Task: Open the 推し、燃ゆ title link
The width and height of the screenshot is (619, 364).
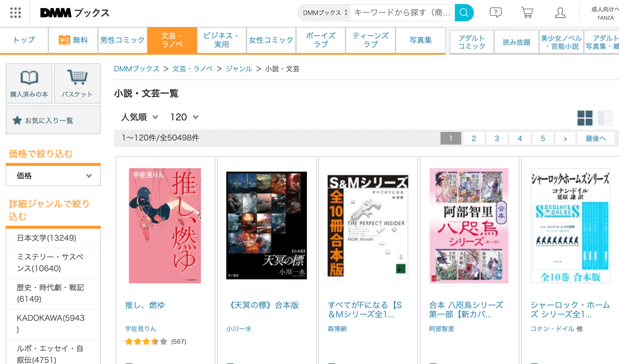Action: (145, 305)
